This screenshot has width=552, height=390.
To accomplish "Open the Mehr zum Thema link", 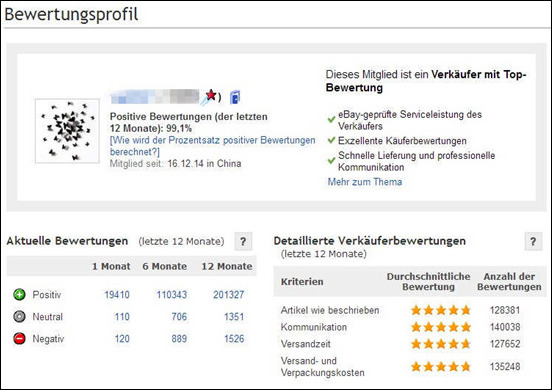I will [365, 182].
